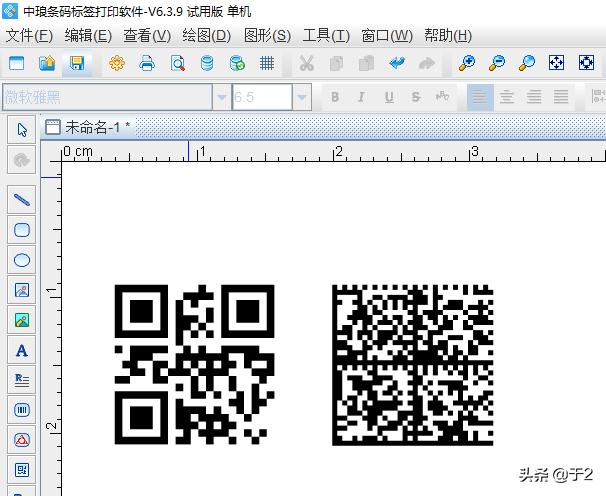Toggle italic formatting I
The width and height of the screenshot is (606, 496).
[361, 97]
